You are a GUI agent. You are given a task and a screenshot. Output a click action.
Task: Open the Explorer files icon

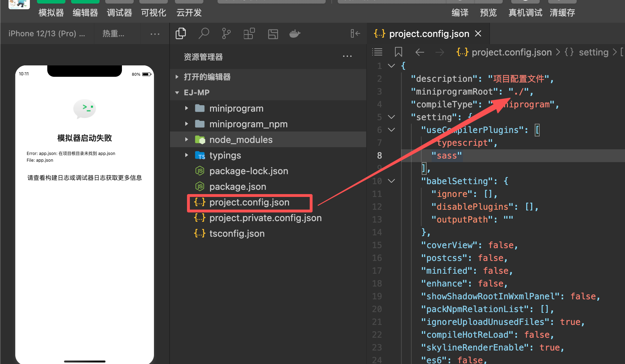point(181,34)
